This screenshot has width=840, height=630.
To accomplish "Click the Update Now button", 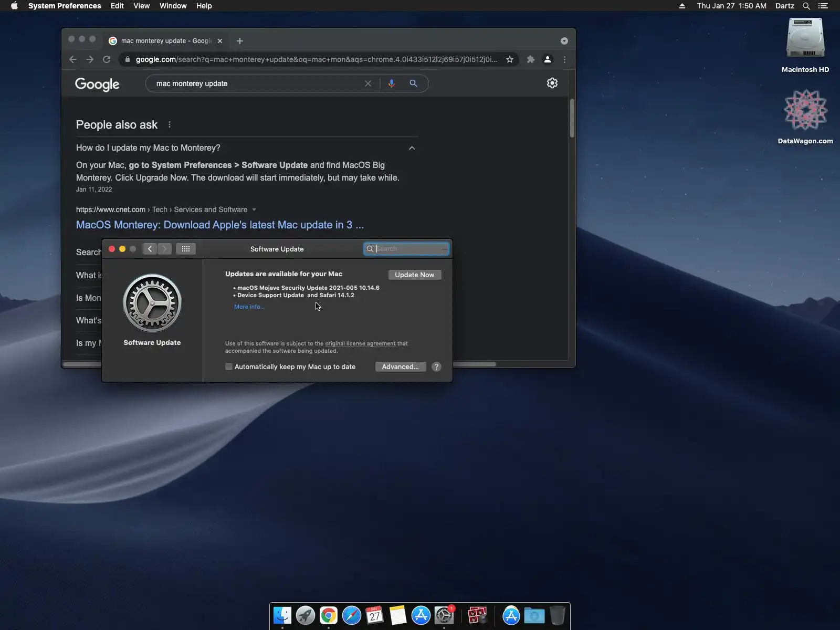I will point(415,275).
